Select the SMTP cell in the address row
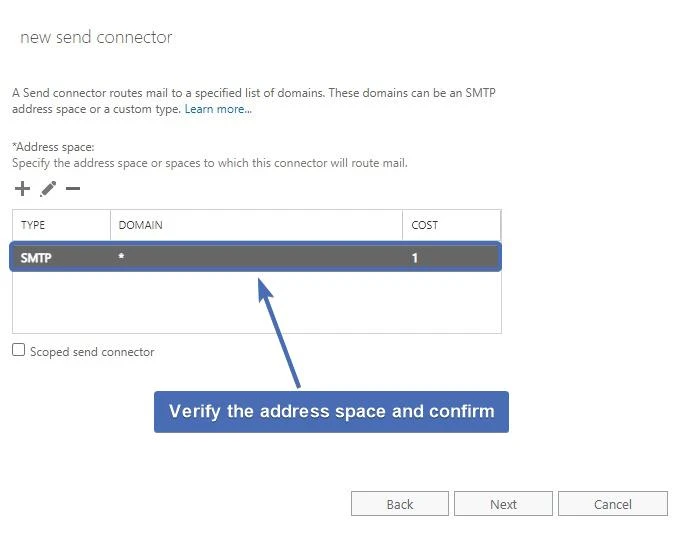Image resolution: width=700 pixels, height=549 pixels. coord(36,258)
